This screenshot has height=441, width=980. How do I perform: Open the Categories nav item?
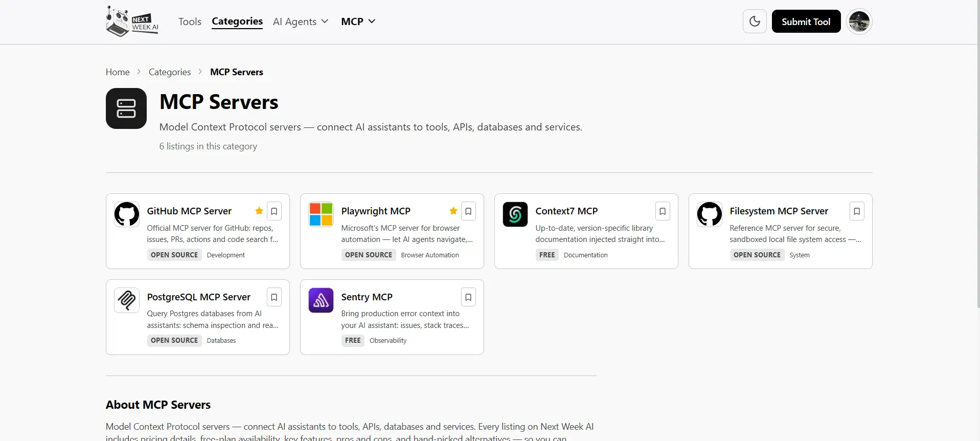click(237, 21)
